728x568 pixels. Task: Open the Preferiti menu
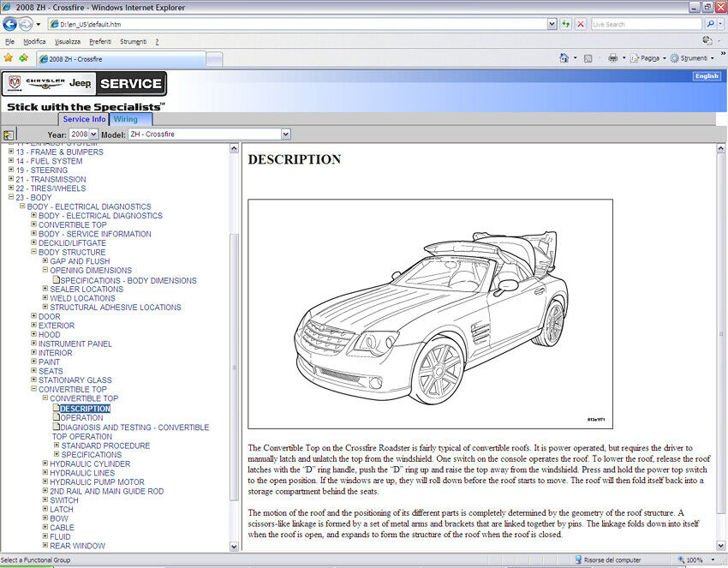99,41
